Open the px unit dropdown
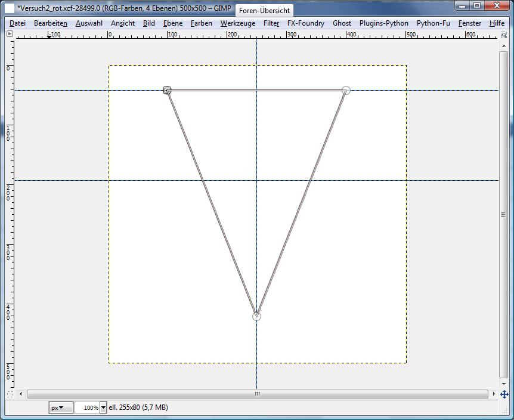 61,407
